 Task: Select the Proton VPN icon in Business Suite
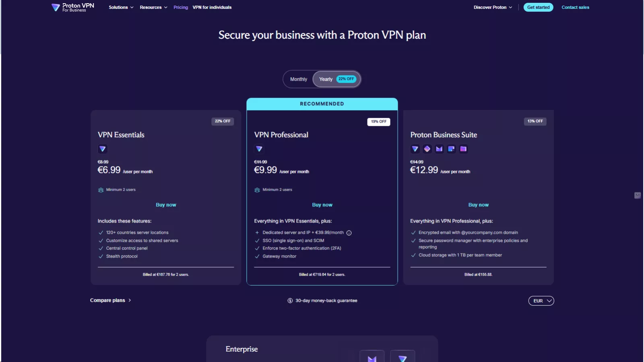tap(415, 149)
